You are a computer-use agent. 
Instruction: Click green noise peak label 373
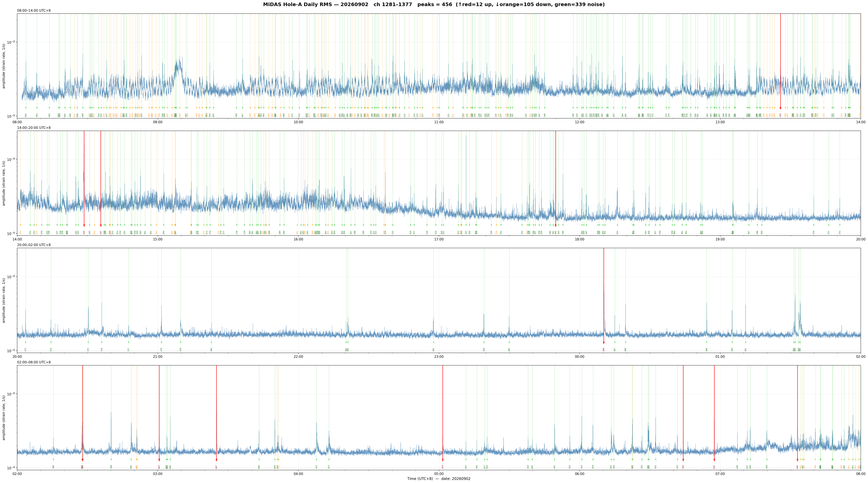(x=26, y=349)
